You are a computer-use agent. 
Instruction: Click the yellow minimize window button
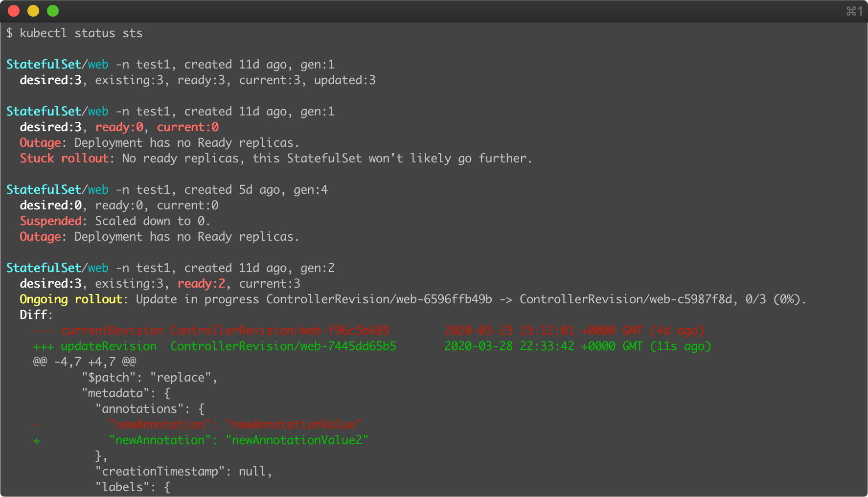[x=33, y=11]
